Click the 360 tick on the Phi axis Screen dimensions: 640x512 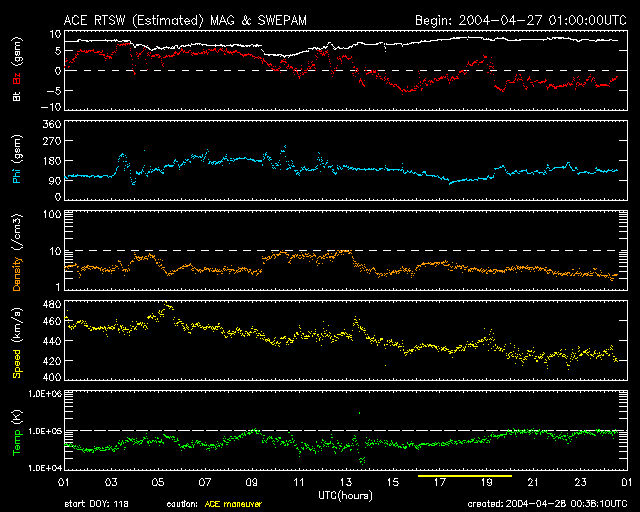(x=52, y=125)
